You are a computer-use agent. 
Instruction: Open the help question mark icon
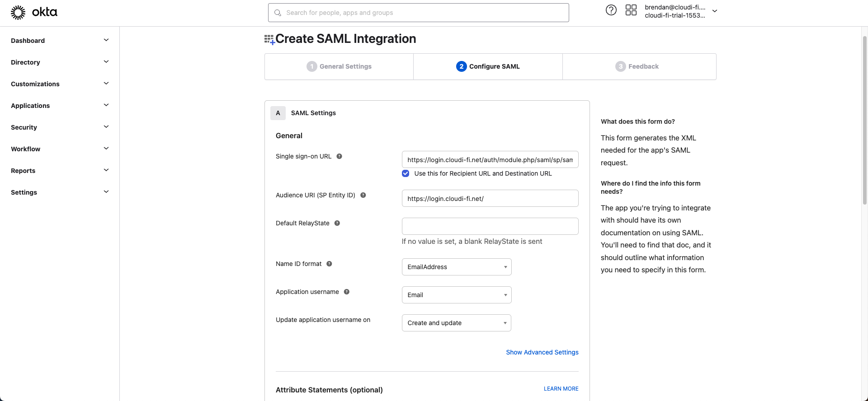tap(611, 10)
